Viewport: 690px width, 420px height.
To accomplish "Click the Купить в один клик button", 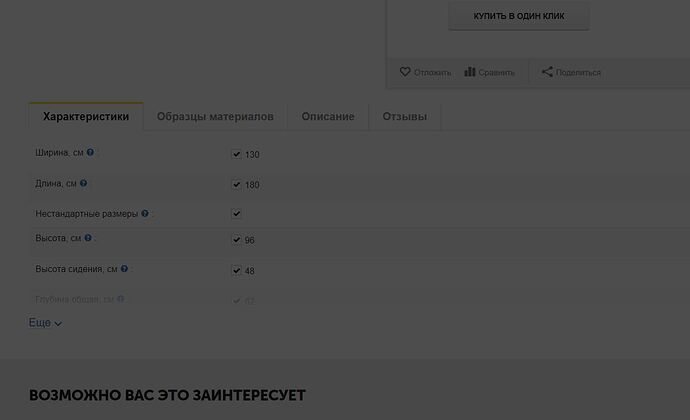I will coord(519,16).
